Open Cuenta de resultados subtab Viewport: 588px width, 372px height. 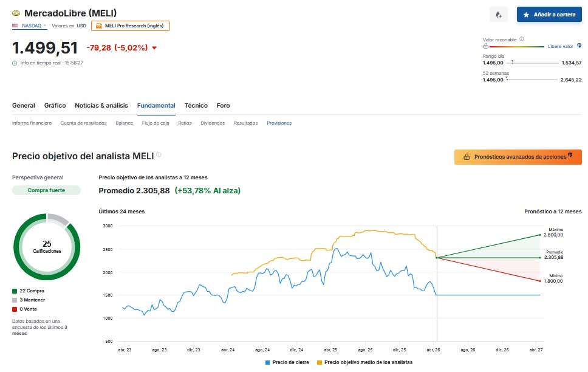pos(84,123)
